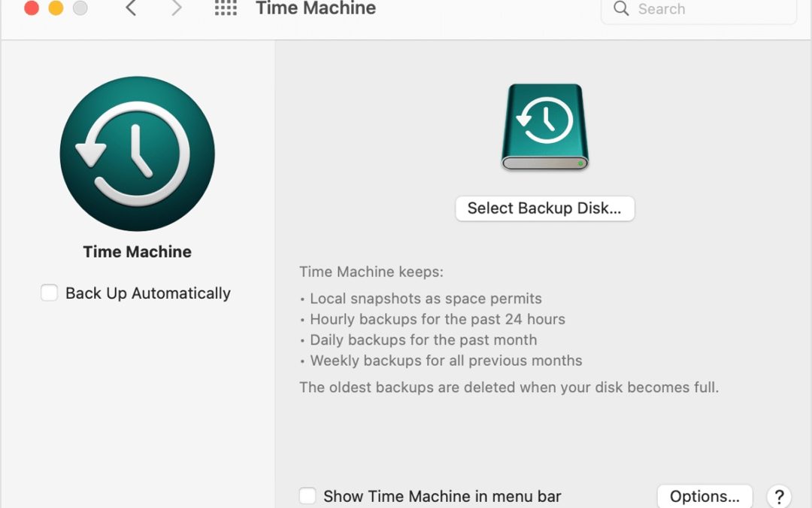812x508 pixels.
Task: Click the back navigation arrow
Action: tap(131, 8)
